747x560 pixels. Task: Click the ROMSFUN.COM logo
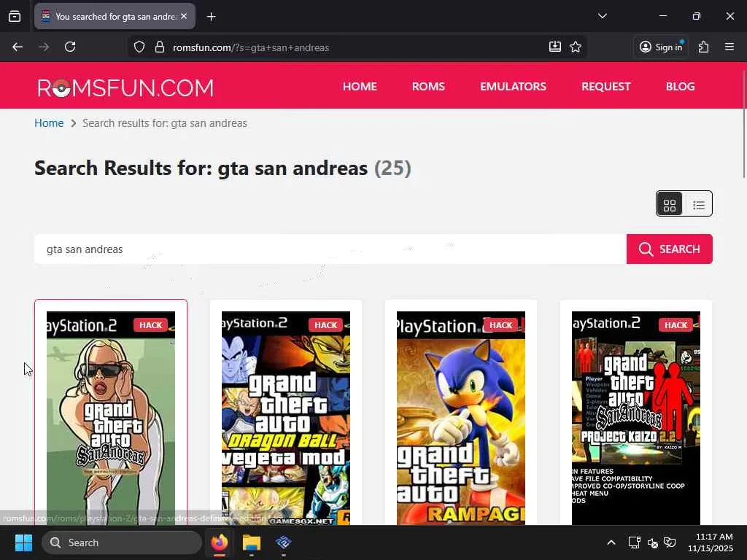point(125,87)
